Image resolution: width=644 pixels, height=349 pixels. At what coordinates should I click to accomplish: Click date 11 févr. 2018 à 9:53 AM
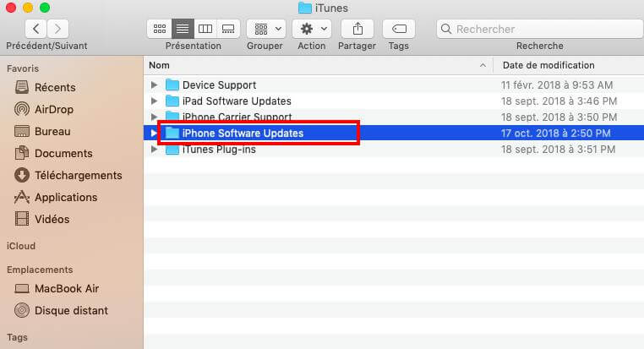pos(557,85)
